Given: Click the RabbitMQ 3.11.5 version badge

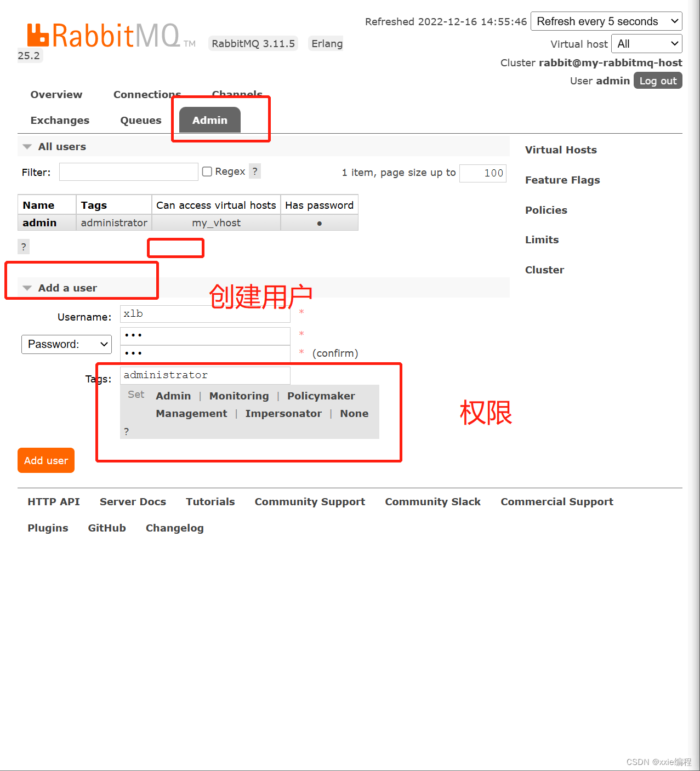Looking at the screenshot, I should coord(253,43).
